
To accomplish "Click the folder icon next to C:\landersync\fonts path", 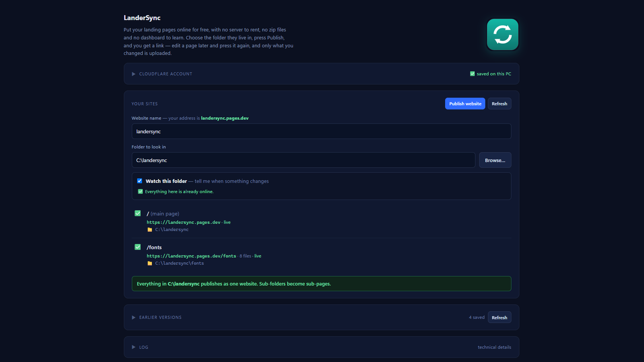I will click(x=150, y=263).
